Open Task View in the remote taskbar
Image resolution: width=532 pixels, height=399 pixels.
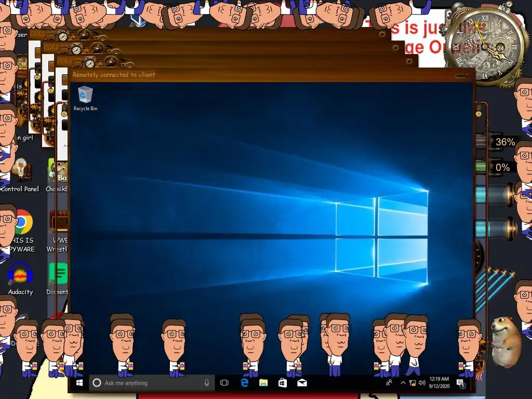tap(224, 383)
